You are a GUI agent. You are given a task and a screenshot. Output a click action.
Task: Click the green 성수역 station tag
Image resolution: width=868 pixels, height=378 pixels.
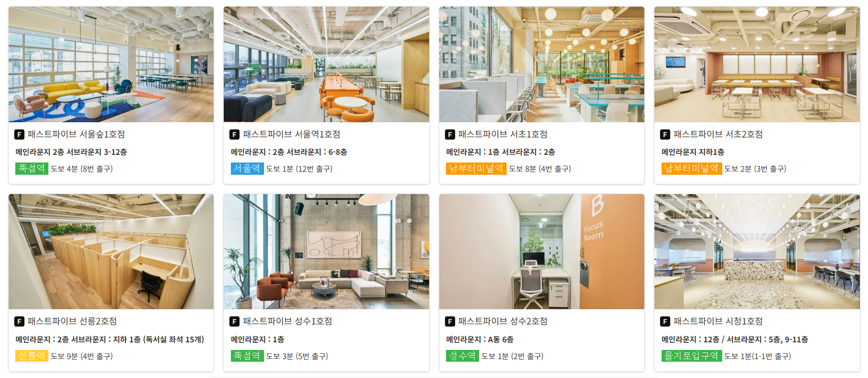[x=462, y=356]
